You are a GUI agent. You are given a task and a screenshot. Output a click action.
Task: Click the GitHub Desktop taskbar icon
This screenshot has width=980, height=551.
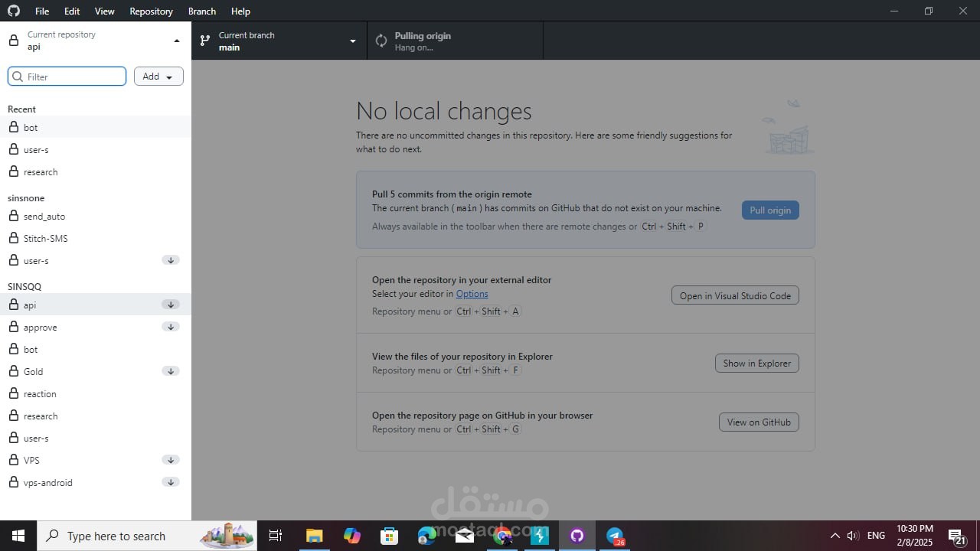(x=577, y=536)
